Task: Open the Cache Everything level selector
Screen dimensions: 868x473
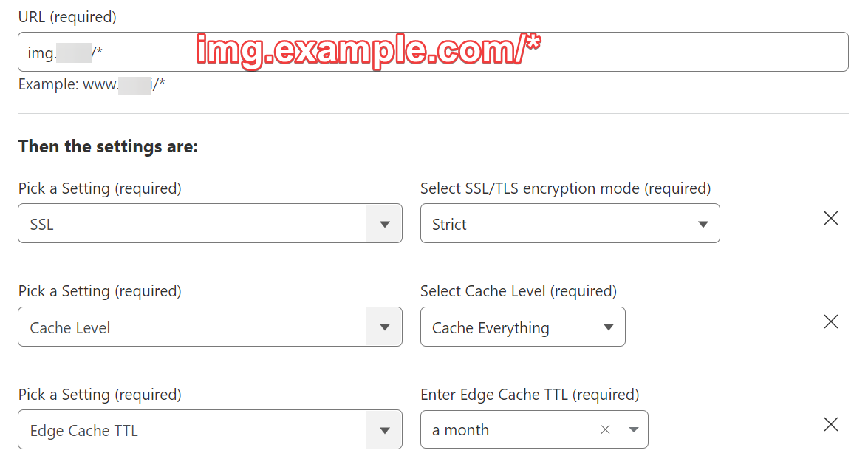Action: [x=510, y=327]
